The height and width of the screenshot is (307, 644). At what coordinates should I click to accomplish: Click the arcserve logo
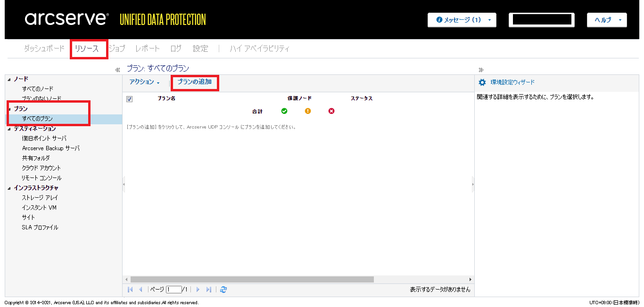point(67,19)
